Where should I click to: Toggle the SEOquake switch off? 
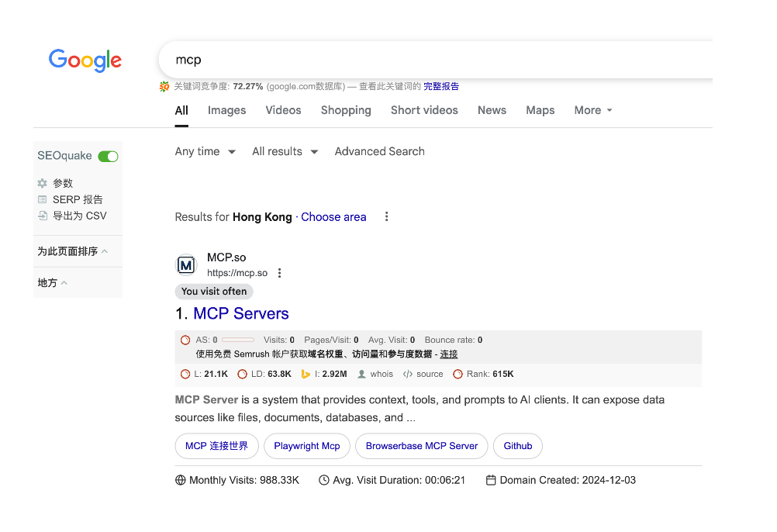(108, 157)
